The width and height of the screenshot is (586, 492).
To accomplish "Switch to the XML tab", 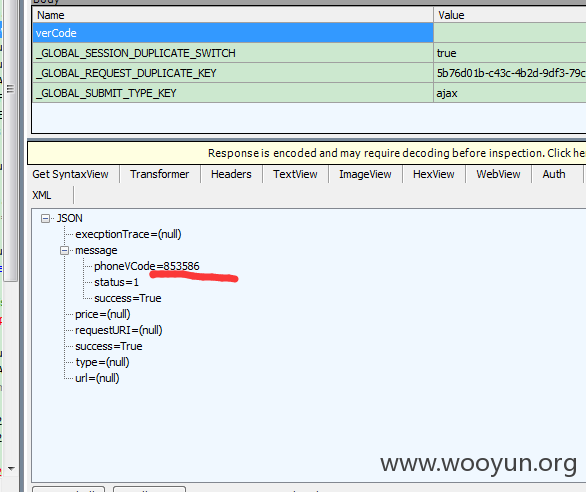I will 41,195.
